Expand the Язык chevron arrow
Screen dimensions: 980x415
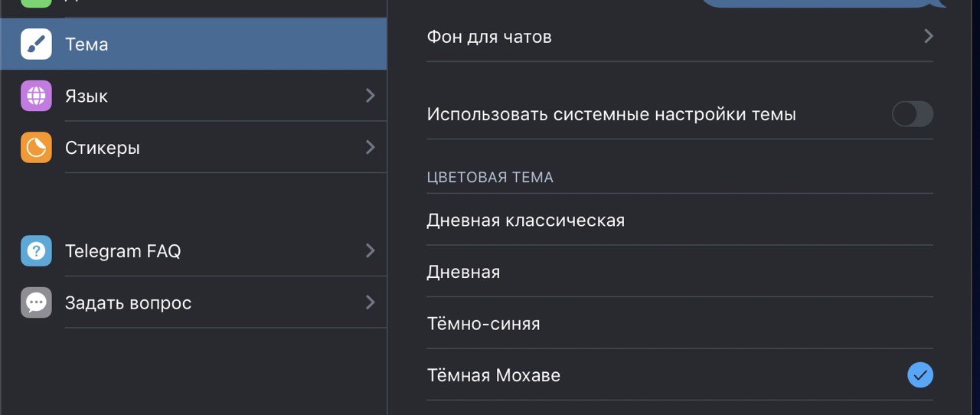coord(371,96)
